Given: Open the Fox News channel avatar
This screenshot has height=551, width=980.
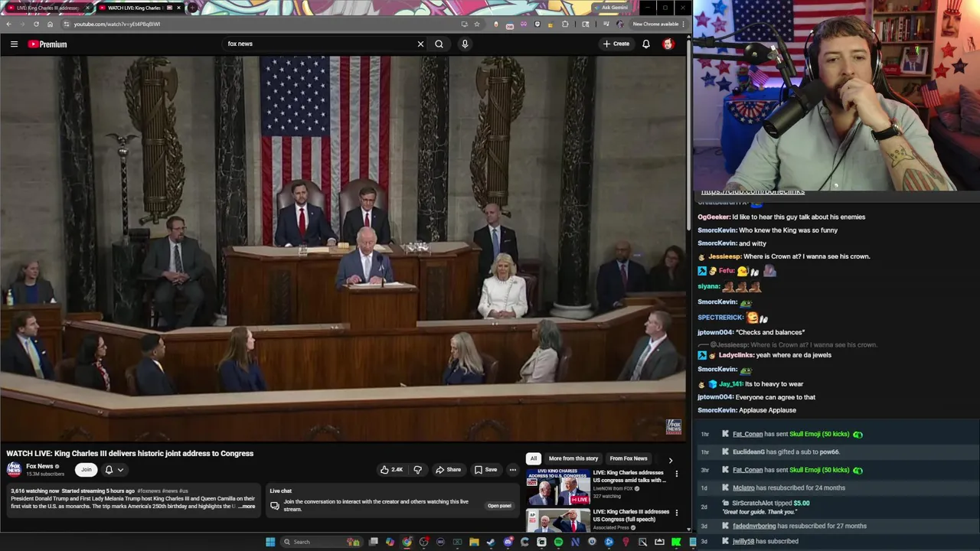Looking at the screenshot, I should point(14,469).
